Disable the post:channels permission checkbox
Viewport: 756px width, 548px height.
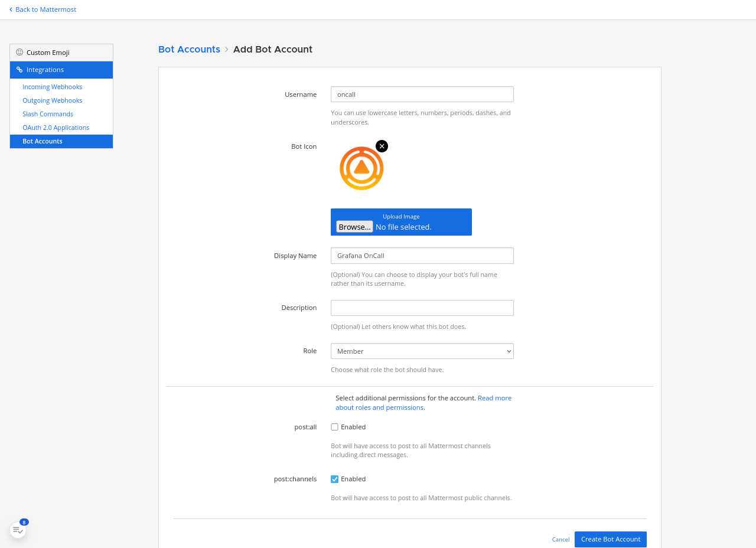(x=334, y=478)
